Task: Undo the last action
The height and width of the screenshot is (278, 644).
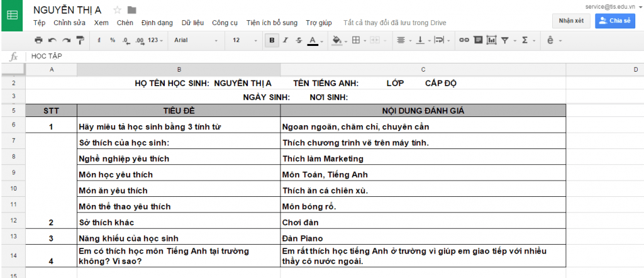Action: click(52, 40)
